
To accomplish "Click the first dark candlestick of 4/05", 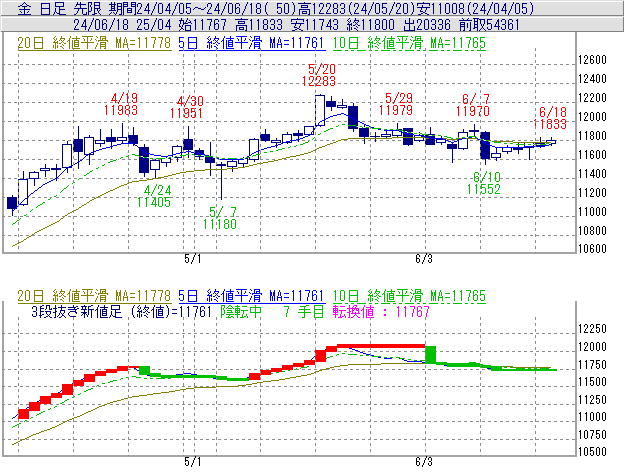I will pos(12,203).
